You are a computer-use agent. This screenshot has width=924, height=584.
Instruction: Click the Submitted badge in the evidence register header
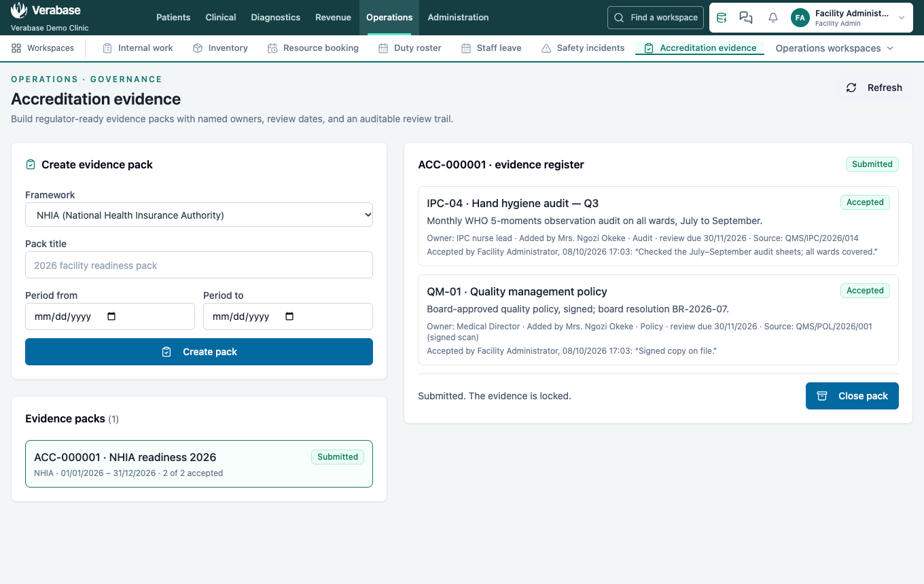point(872,164)
